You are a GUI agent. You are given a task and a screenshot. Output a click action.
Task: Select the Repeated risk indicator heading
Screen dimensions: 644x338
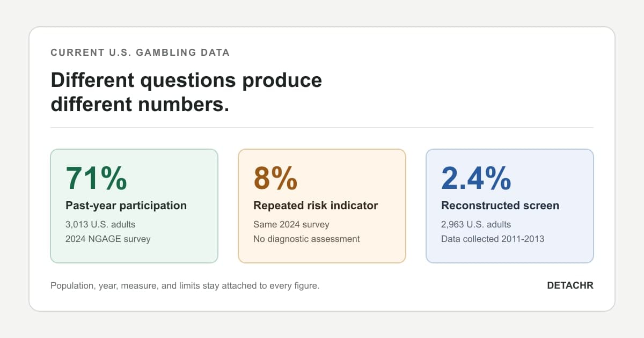point(316,205)
